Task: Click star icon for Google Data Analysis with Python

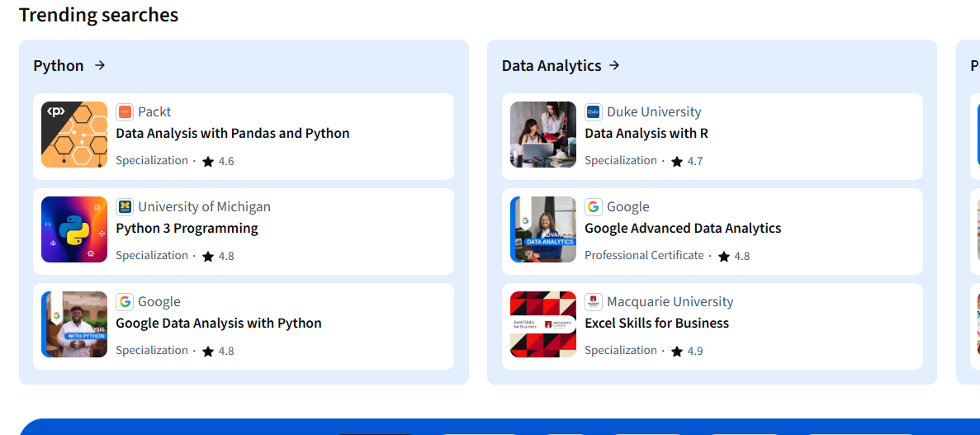Action: pos(208,352)
